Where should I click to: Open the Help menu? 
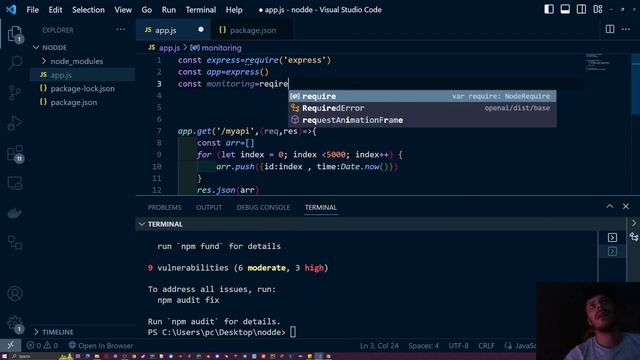234,10
